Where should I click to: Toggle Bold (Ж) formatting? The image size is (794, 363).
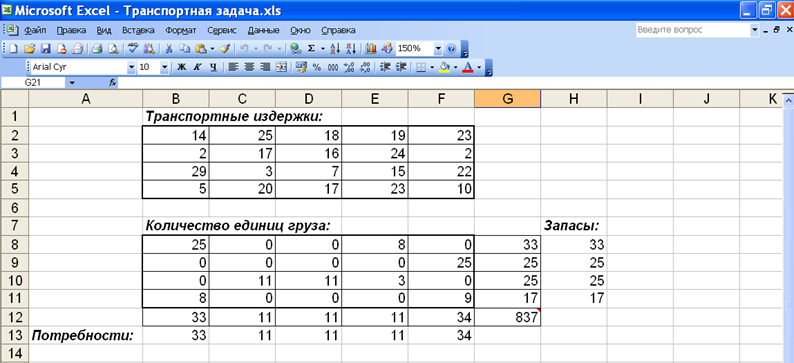pos(182,67)
